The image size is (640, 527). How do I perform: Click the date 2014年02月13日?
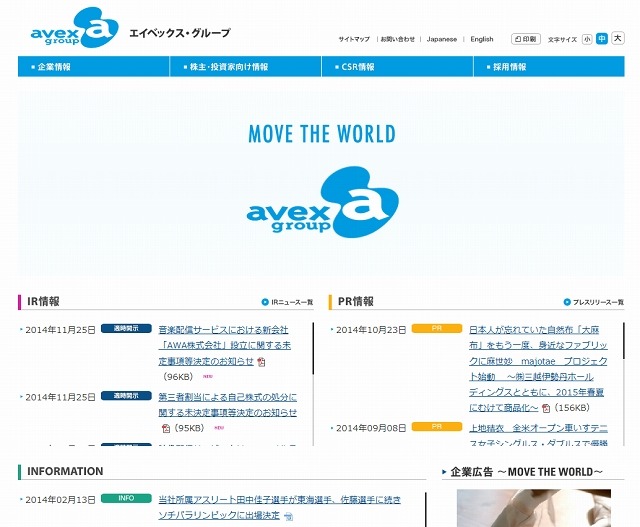60,500
